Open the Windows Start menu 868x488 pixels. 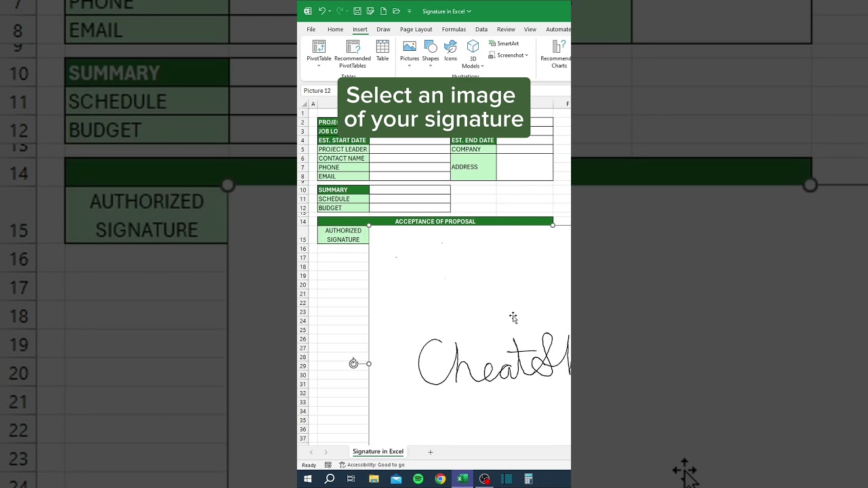307,479
